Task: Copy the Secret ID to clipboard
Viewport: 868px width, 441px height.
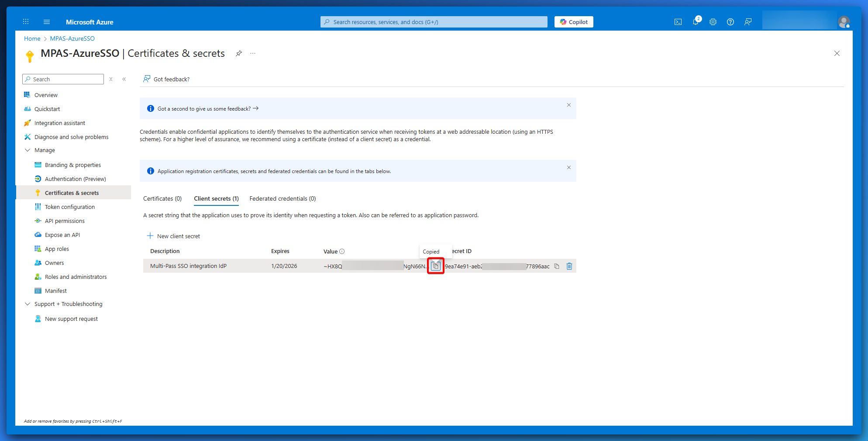Action: (557, 266)
